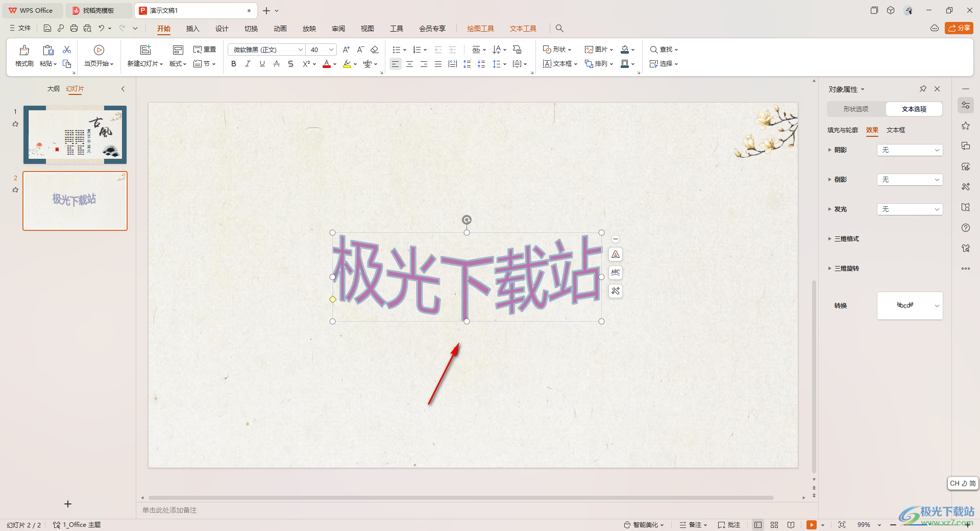Open bullet list dropdown arrow
Viewport: 980px width, 531px height.
pos(405,50)
